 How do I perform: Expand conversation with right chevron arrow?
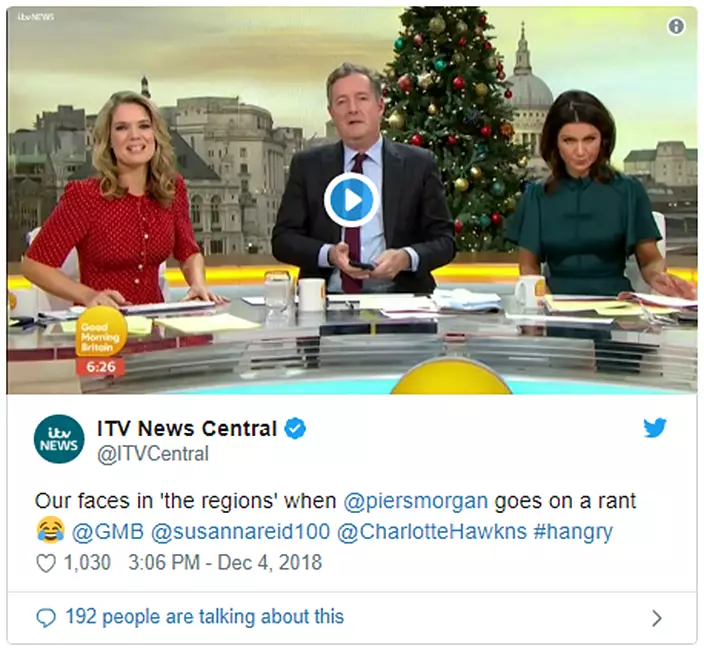pos(656,618)
